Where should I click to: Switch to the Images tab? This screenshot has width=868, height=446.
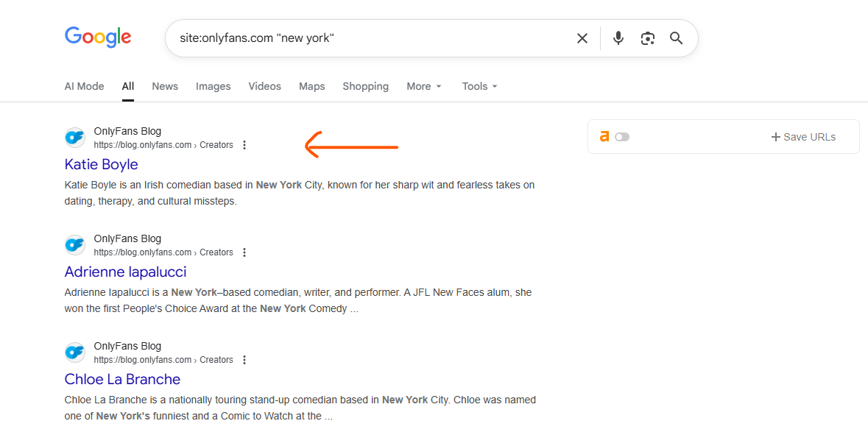[213, 86]
